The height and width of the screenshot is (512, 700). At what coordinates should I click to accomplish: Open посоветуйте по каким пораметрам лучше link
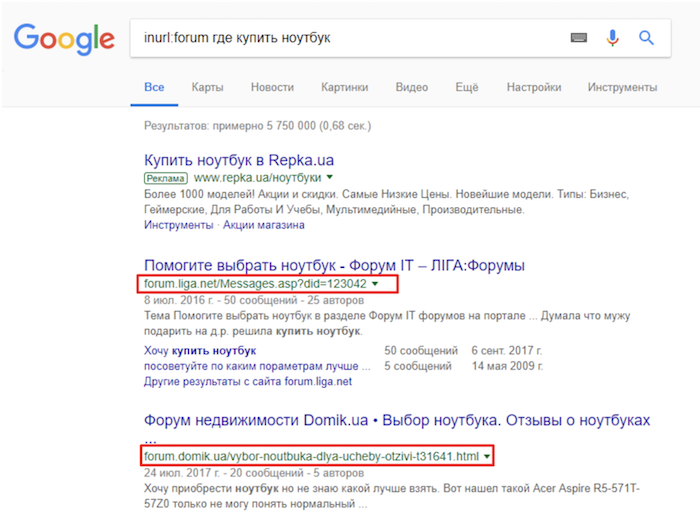click(x=257, y=366)
